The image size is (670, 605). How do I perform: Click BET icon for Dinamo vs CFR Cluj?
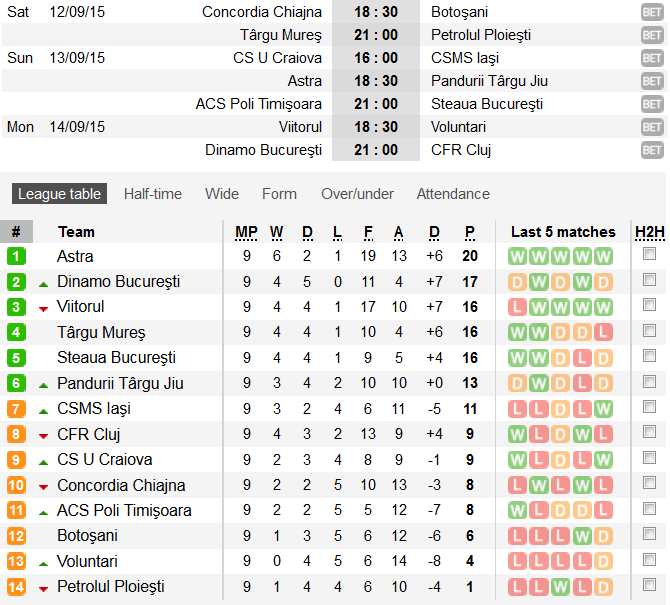652,150
